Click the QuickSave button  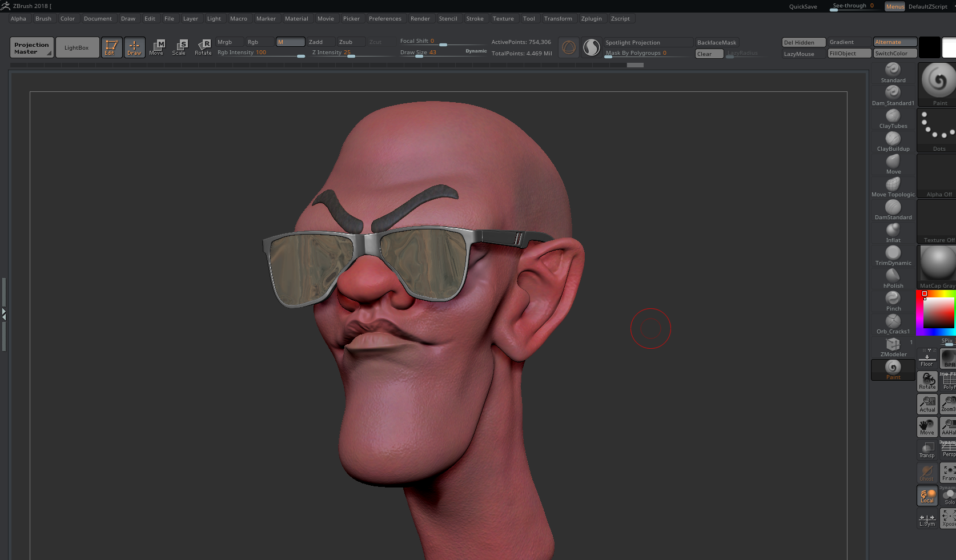click(x=803, y=7)
